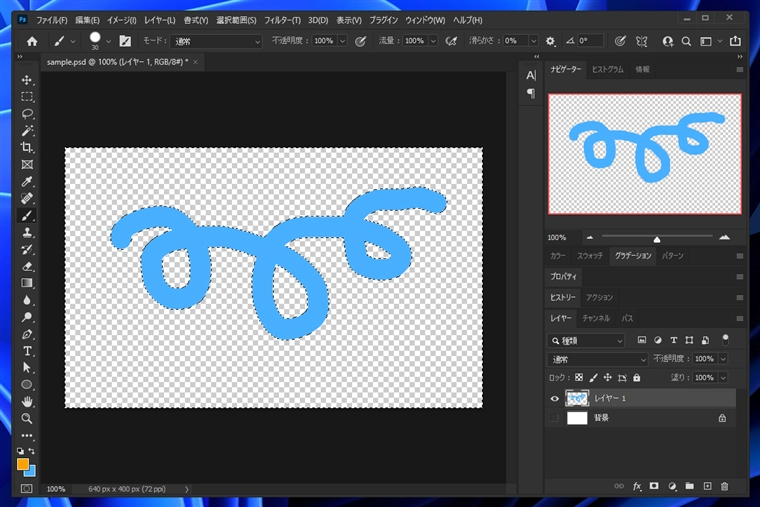The height and width of the screenshot is (507, 760).
Task: Open the layer blend mode 通常 dropdown
Action: click(597, 359)
